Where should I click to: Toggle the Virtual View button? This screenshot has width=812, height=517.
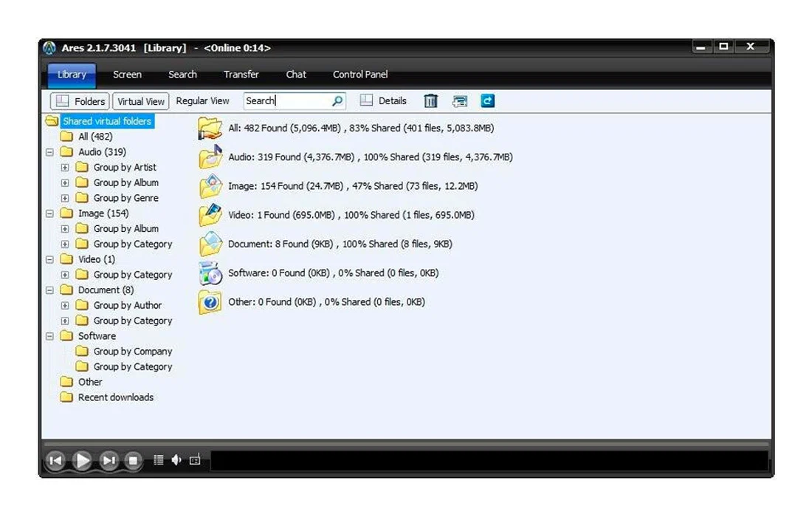click(x=141, y=101)
